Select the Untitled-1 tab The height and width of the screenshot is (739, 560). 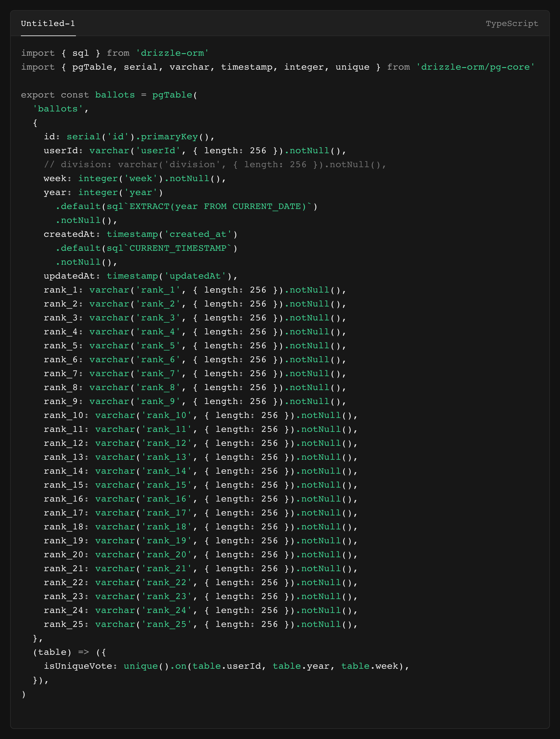click(x=48, y=23)
